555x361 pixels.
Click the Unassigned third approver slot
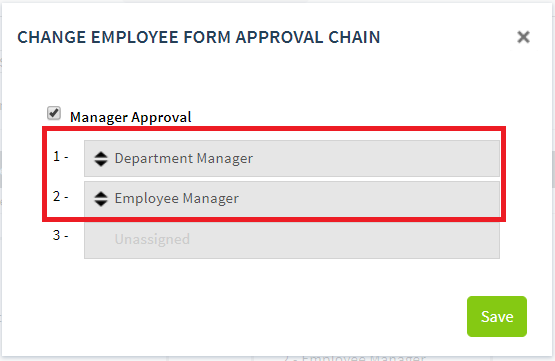(x=292, y=240)
